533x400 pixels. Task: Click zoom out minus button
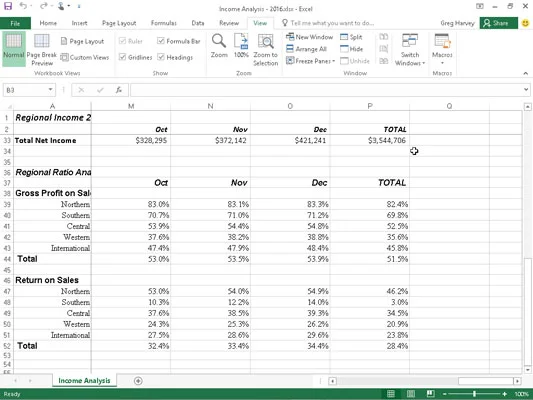pyautogui.click(x=444, y=394)
